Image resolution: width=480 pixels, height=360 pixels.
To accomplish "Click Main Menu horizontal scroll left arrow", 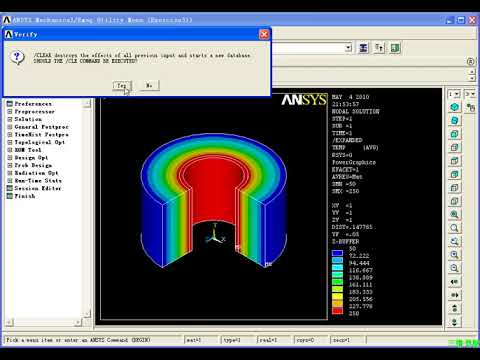I will pyautogui.click(x=10, y=322).
